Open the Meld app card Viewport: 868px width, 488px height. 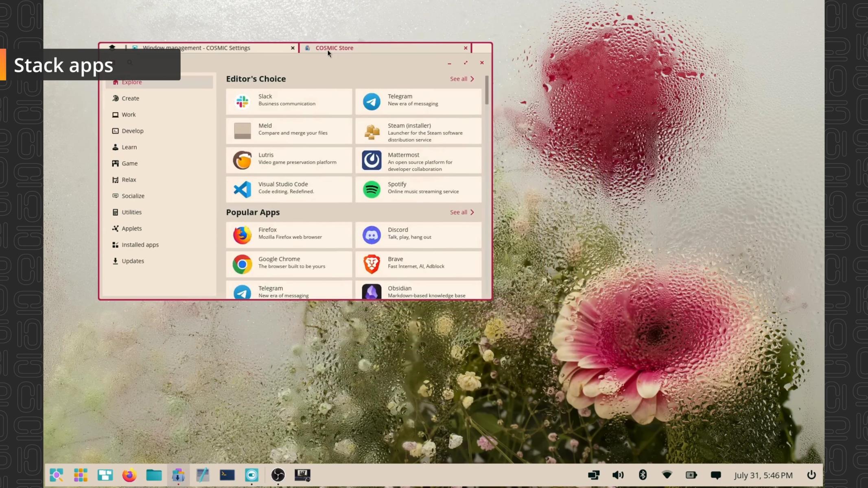(289, 131)
